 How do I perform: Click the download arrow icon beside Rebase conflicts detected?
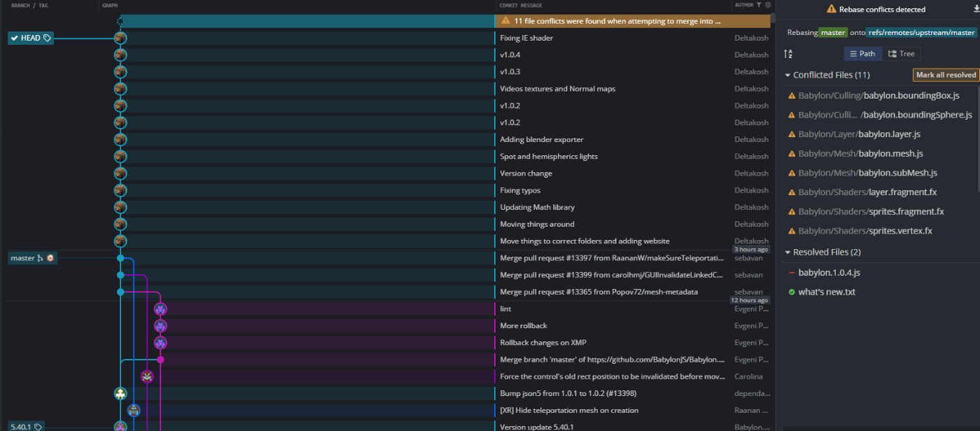[976, 9]
